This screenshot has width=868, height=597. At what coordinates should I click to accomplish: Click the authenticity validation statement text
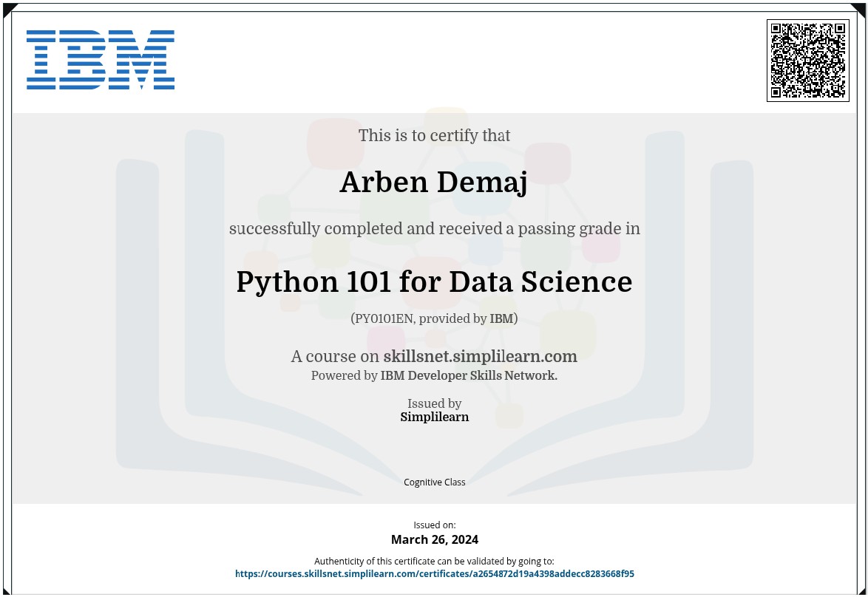click(x=434, y=561)
